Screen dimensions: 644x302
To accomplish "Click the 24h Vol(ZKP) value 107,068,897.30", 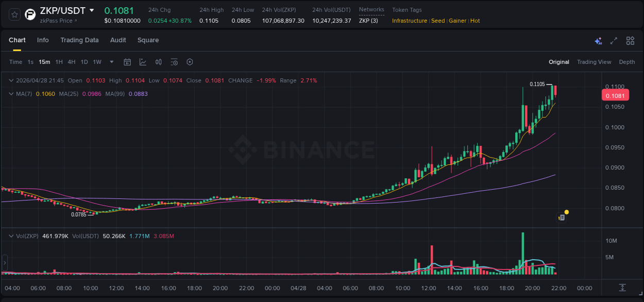I will click(x=283, y=21).
